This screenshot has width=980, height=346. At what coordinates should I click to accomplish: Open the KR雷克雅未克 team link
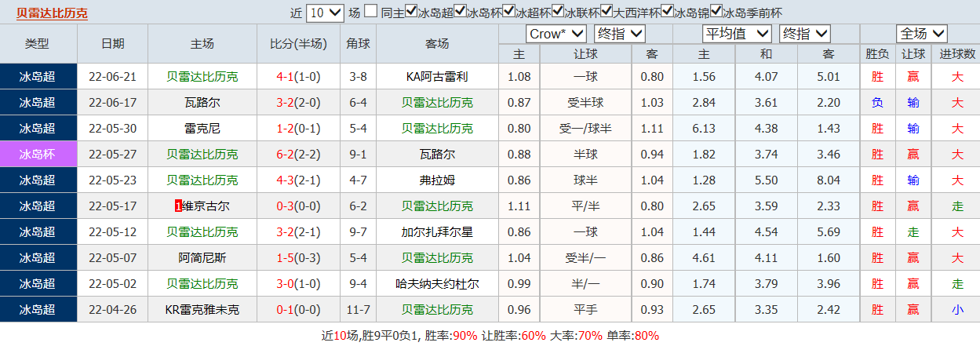tap(202, 310)
